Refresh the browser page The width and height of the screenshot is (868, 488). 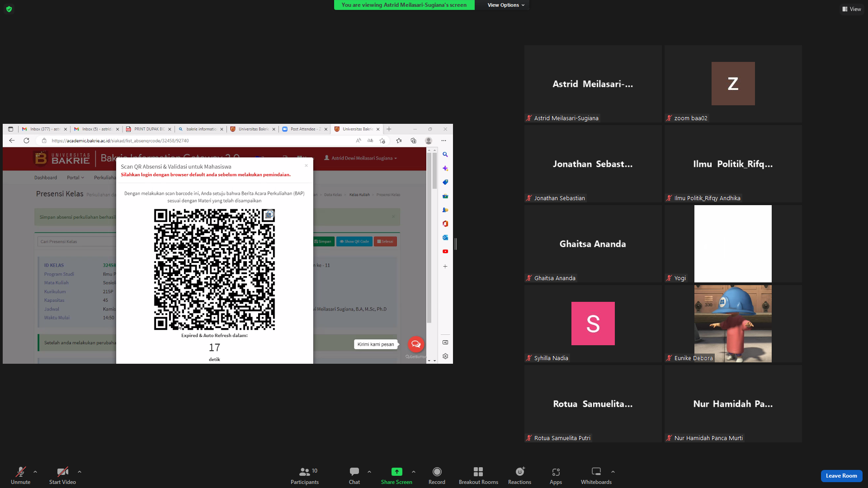tap(27, 141)
